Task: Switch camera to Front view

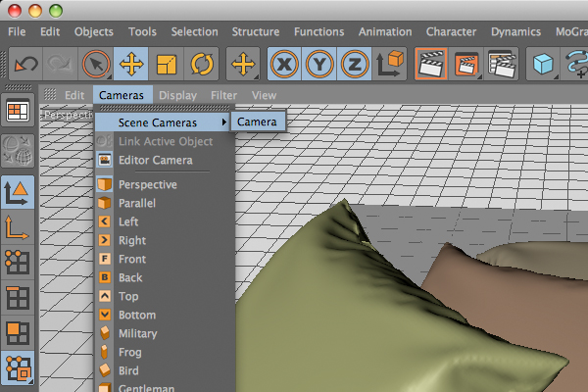Action: 165,259
